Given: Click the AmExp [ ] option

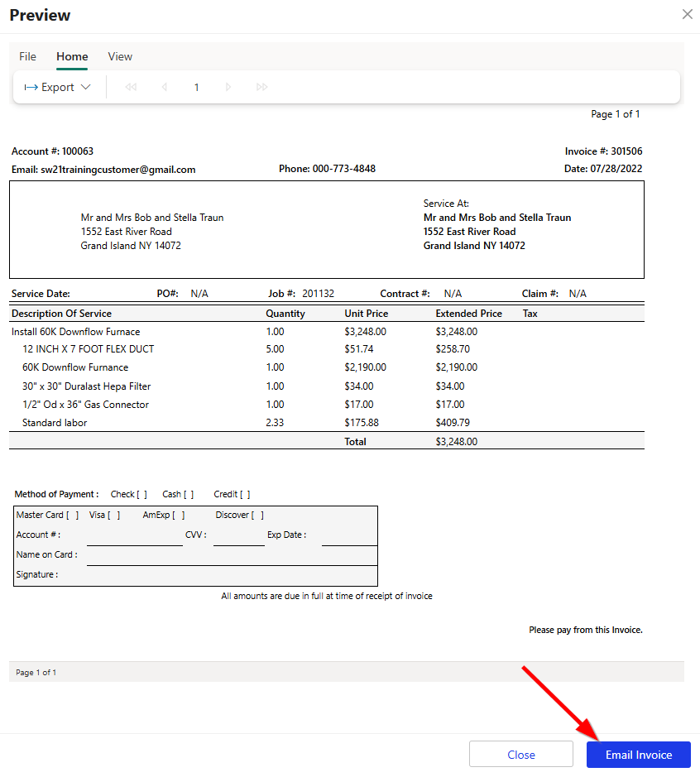Looking at the screenshot, I should coord(164,515).
